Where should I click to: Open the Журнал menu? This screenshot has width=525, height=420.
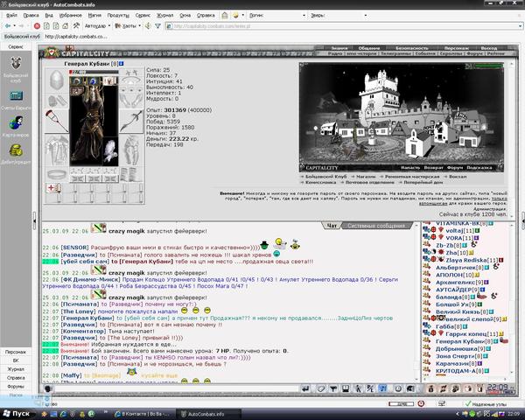(x=165, y=15)
